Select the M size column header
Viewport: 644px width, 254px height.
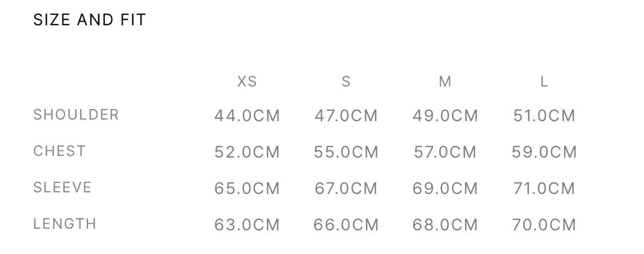click(x=445, y=82)
